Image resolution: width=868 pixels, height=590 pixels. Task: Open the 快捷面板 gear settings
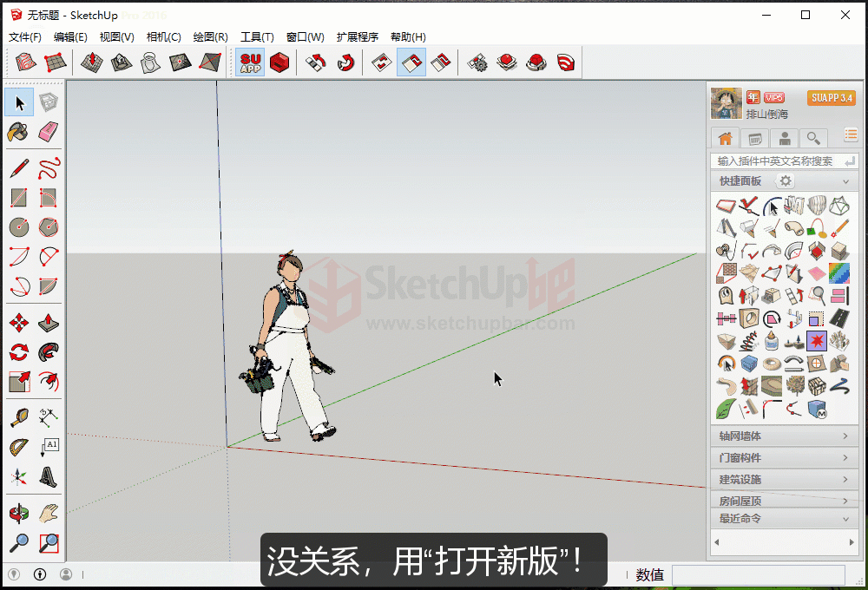pos(785,181)
